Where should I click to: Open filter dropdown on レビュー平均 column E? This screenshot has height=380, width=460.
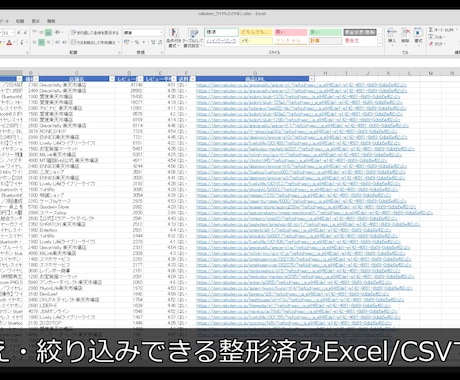pos(173,79)
